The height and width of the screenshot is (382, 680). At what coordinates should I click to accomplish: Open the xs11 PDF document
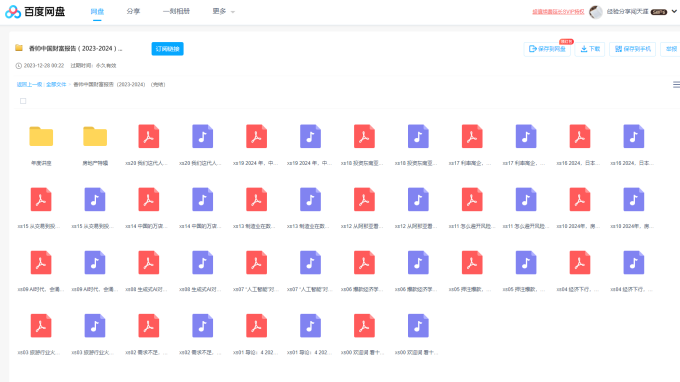click(472, 199)
